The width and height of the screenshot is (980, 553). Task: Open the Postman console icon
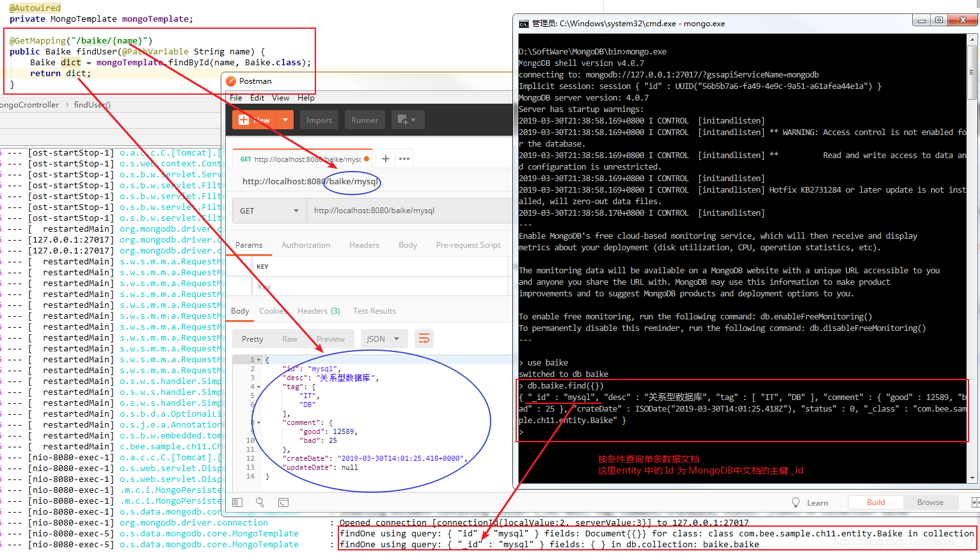click(283, 502)
